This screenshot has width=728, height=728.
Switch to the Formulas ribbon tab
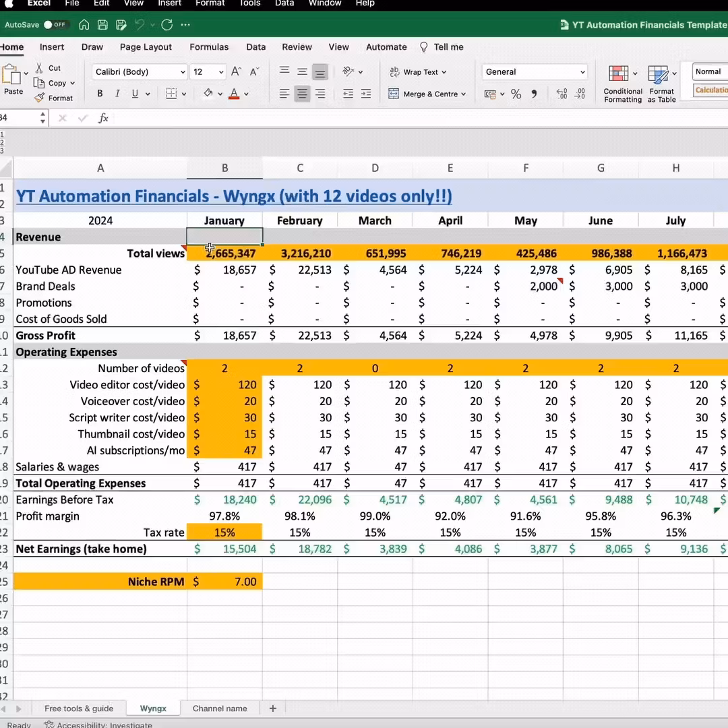(x=209, y=47)
